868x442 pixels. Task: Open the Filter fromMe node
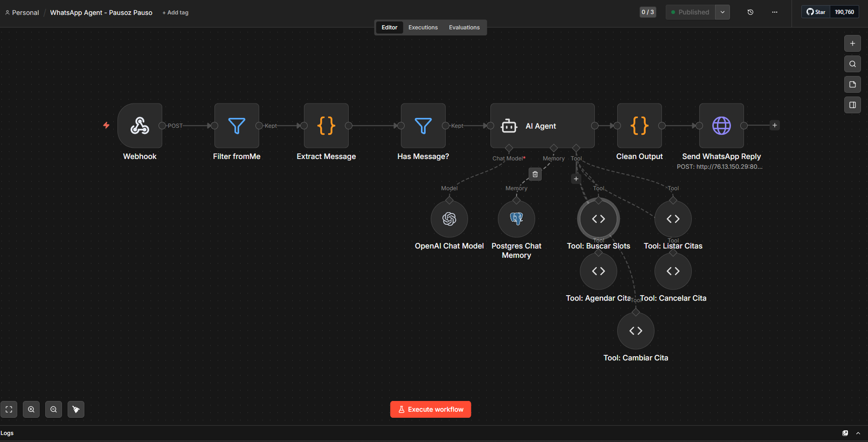237,125
